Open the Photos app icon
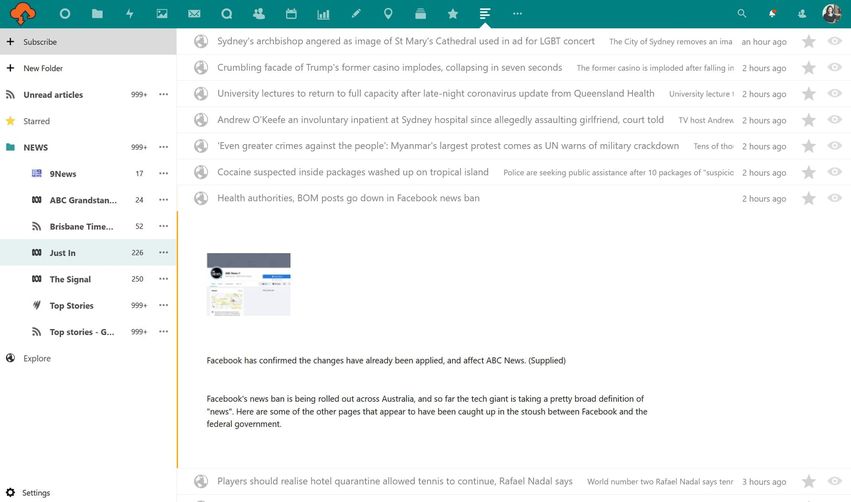Viewport: 851px width, 502px height. 162,14
